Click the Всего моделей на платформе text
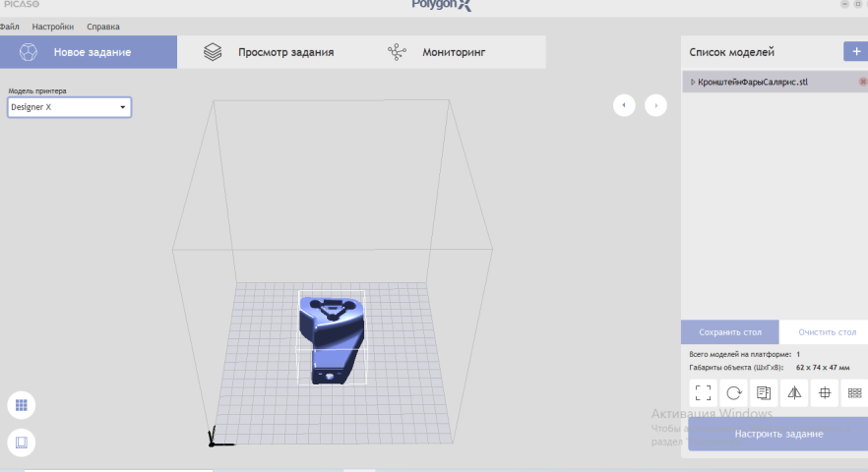 point(740,354)
